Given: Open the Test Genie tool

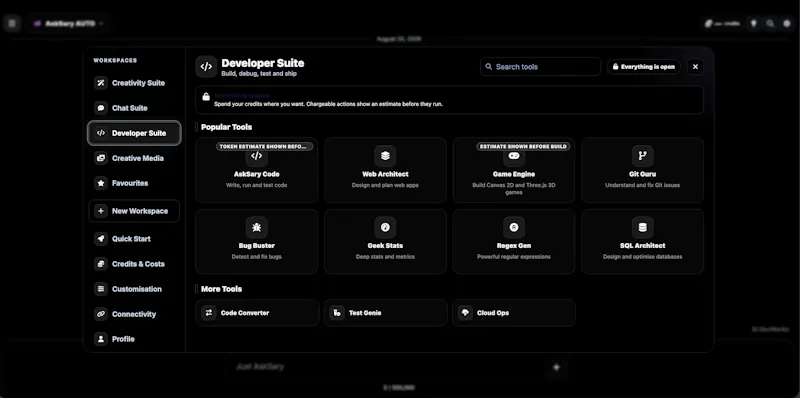Looking at the screenshot, I should pos(385,313).
